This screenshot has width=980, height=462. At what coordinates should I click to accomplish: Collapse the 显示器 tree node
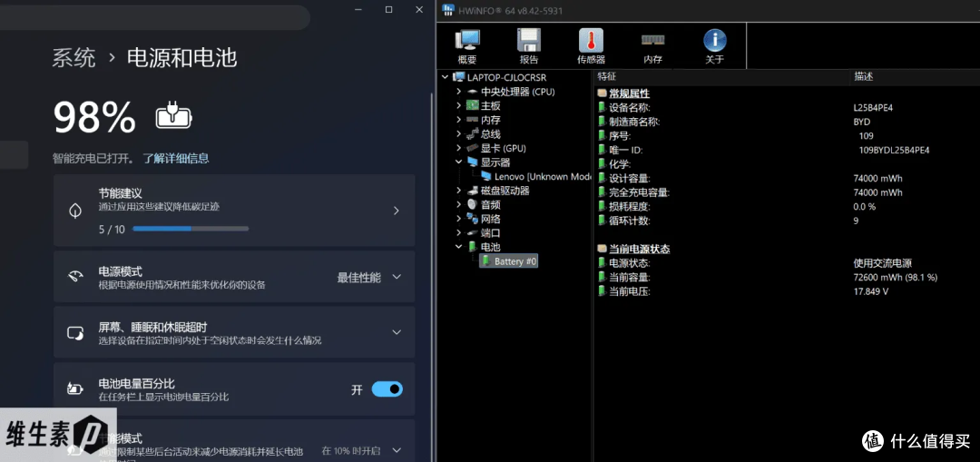[459, 162]
